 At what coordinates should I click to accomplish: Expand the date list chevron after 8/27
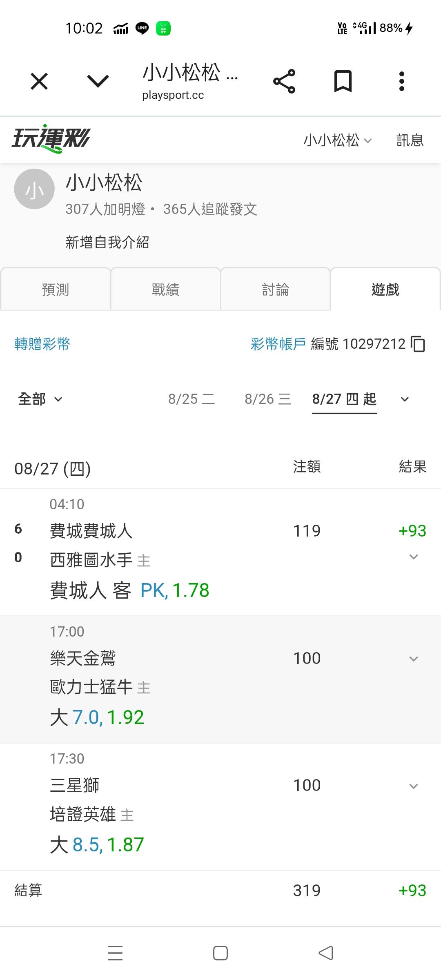click(x=405, y=399)
